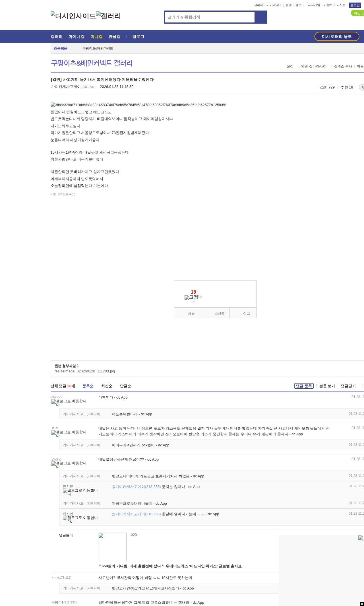Click the 스크랩 scrap button
This screenshot has height=606, width=364.
tap(216, 313)
